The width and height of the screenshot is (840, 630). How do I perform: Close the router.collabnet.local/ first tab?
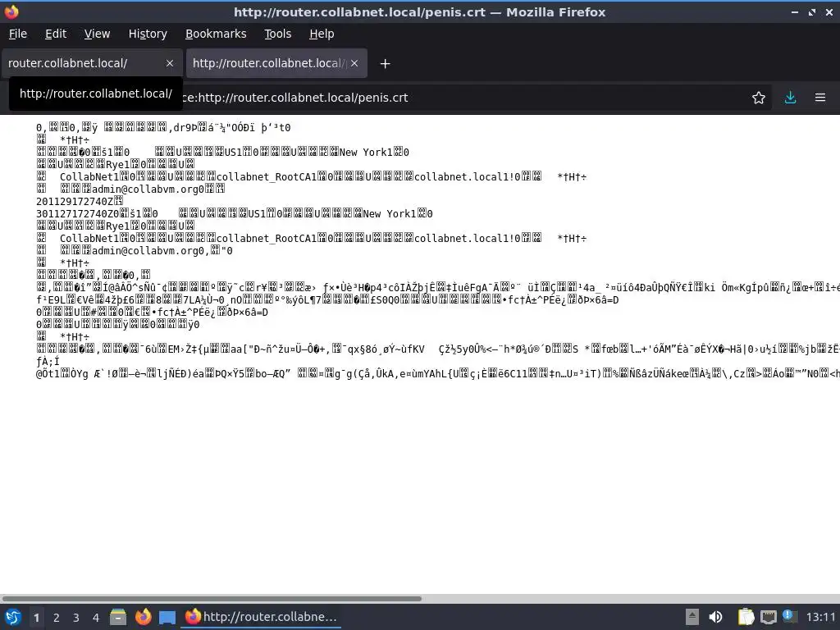coord(170,63)
